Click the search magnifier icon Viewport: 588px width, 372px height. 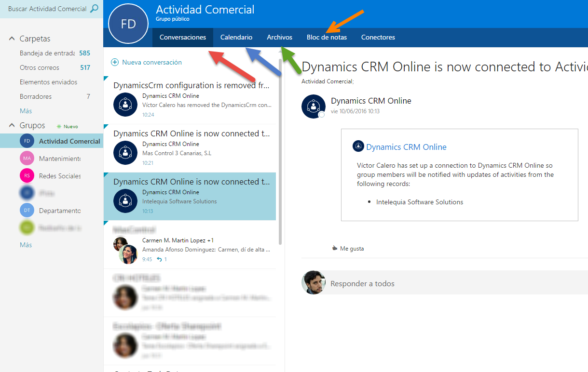point(94,9)
